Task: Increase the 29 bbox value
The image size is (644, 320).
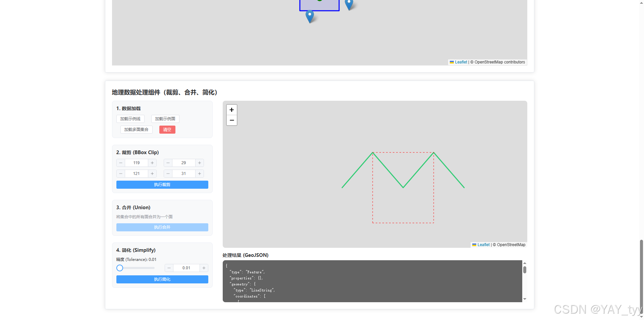Action: pos(200,163)
